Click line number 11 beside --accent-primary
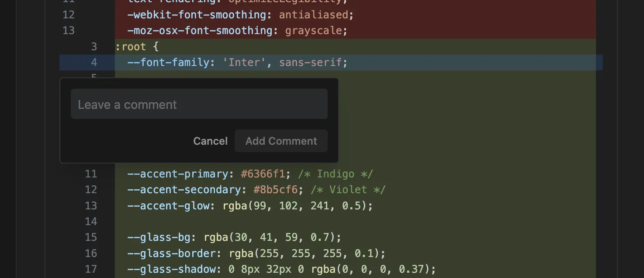The height and width of the screenshot is (278, 644). point(91,174)
